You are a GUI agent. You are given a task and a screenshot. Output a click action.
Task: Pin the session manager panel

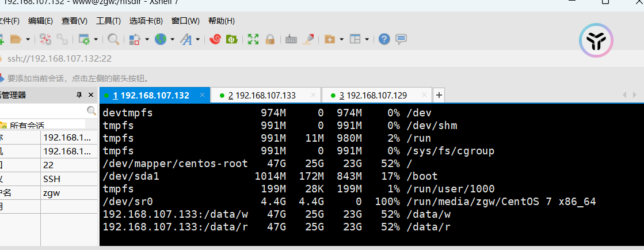79,95
